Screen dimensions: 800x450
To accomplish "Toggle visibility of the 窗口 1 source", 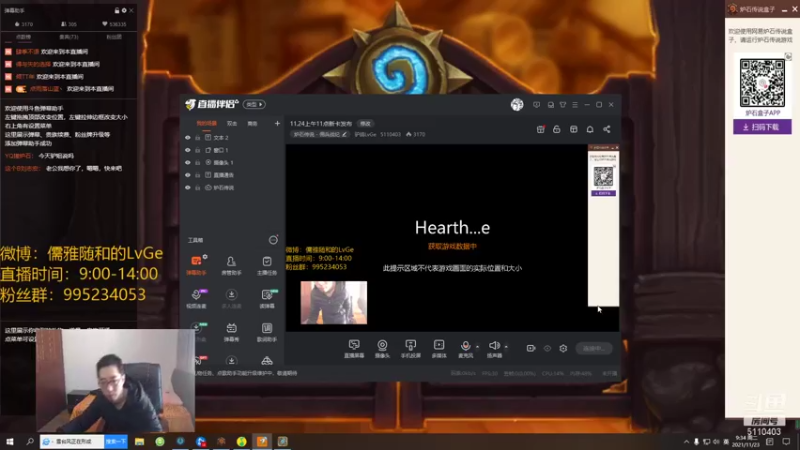I will tap(188, 150).
